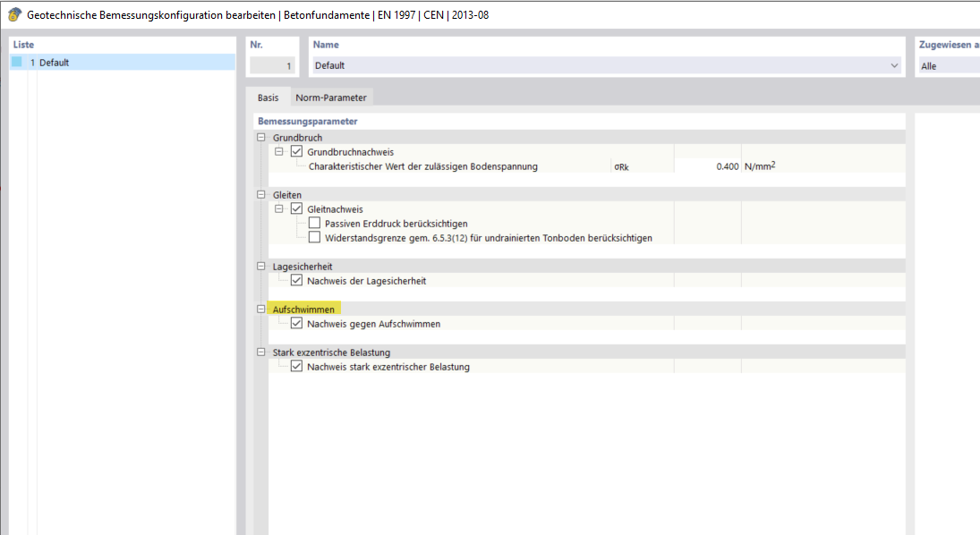Uncheck the Grundbruchnachweis checkbox
980x535 pixels.
click(x=296, y=151)
